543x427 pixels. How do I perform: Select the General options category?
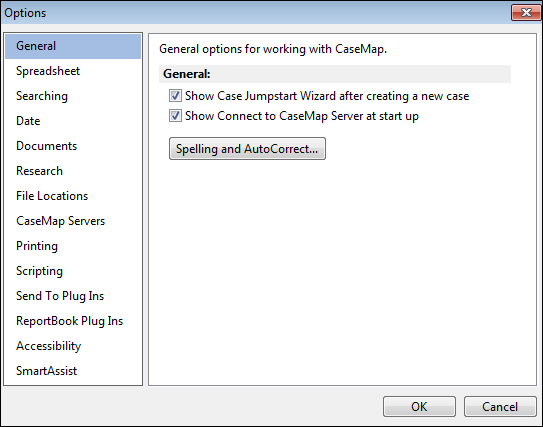pyautogui.click(x=73, y=46)
